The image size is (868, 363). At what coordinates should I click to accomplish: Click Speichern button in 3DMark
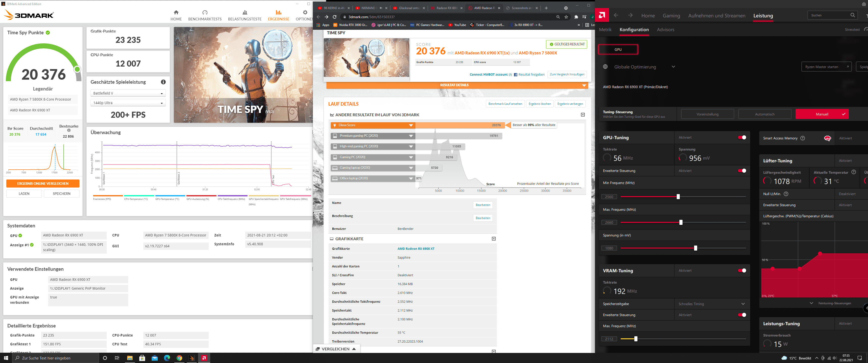point(61,194)
